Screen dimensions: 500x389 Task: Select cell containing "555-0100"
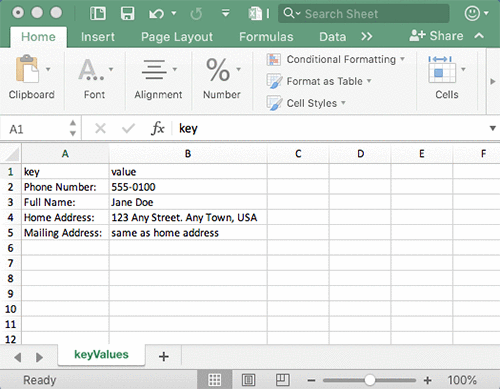coord(188,187)
